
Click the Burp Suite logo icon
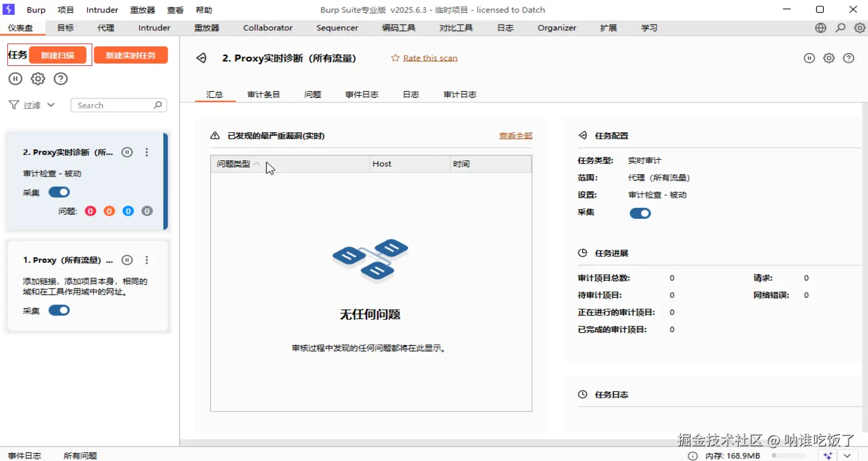[9, 10]
